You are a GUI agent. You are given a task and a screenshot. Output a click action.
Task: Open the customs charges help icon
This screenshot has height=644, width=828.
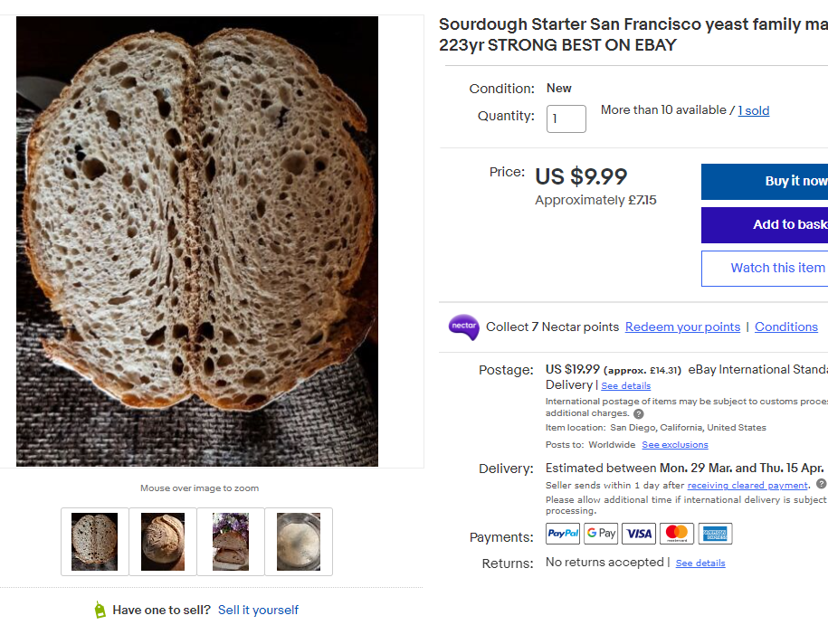pos(639,414)
